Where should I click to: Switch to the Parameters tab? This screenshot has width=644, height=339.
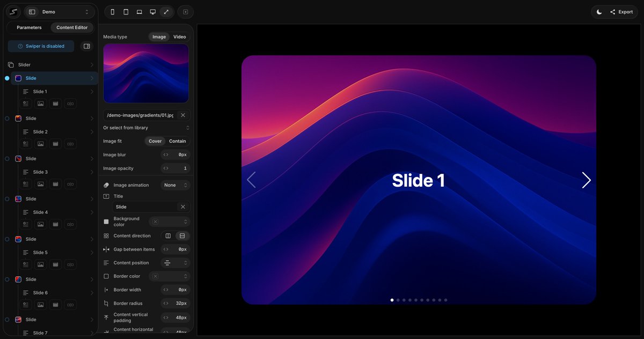pos(29,27)
